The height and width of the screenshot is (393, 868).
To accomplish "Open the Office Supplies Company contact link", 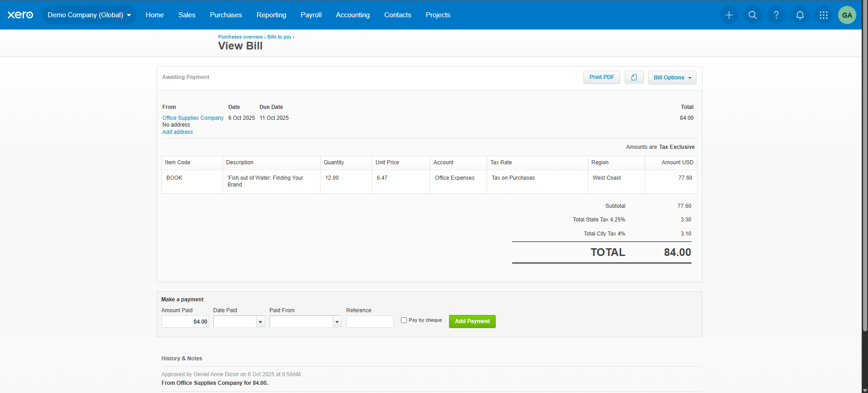I will pos(193,118).
